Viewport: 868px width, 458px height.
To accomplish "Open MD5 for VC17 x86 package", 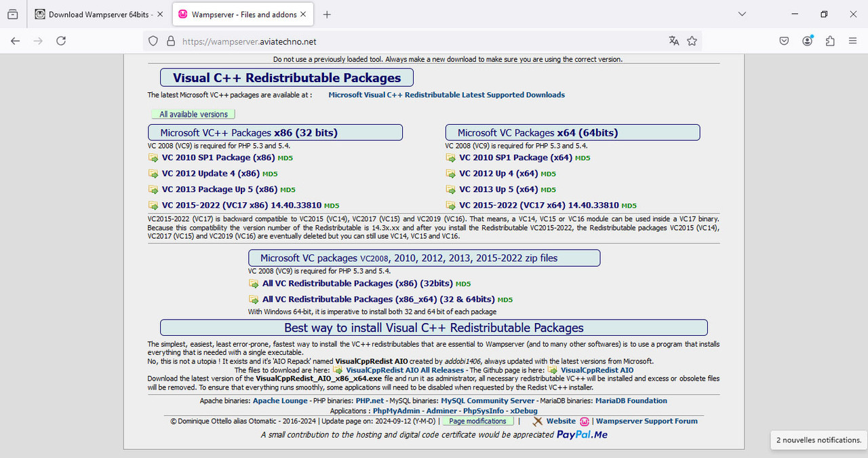I will coord(332,206).
